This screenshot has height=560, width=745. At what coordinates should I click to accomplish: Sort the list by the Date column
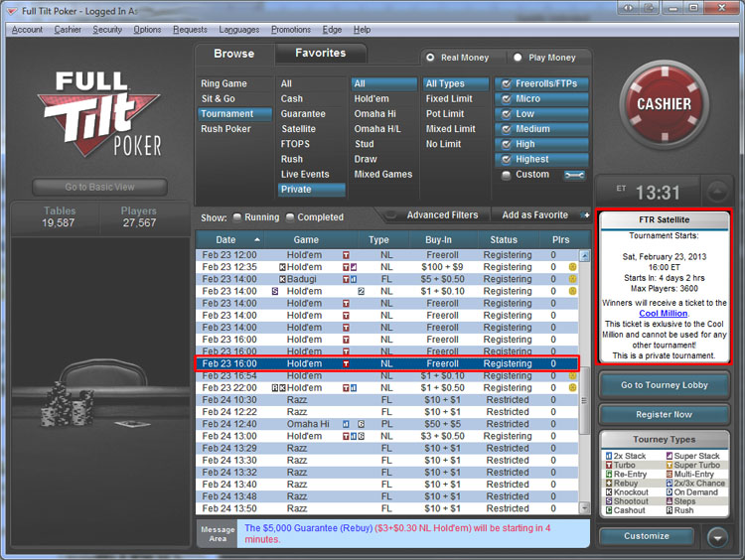[x=226, y=240]
